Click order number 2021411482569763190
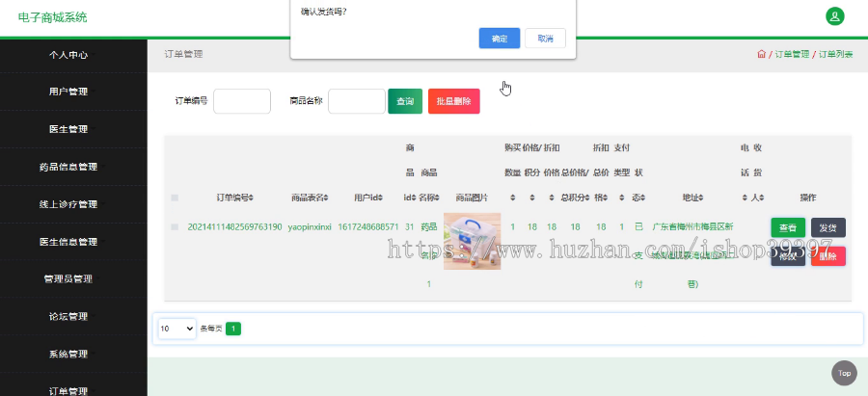 coord(234,226)
